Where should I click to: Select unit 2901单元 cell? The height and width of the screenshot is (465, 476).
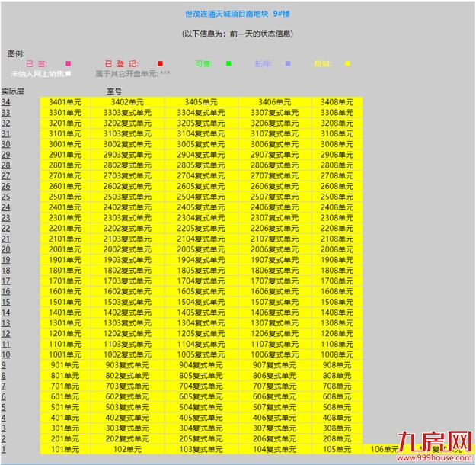[x=65, y=155]
